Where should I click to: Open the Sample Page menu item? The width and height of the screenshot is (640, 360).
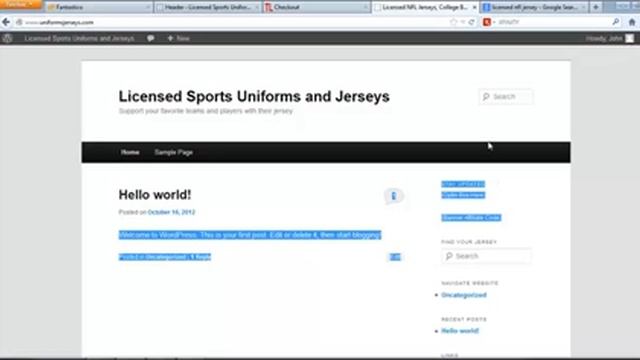coord(173,152)
